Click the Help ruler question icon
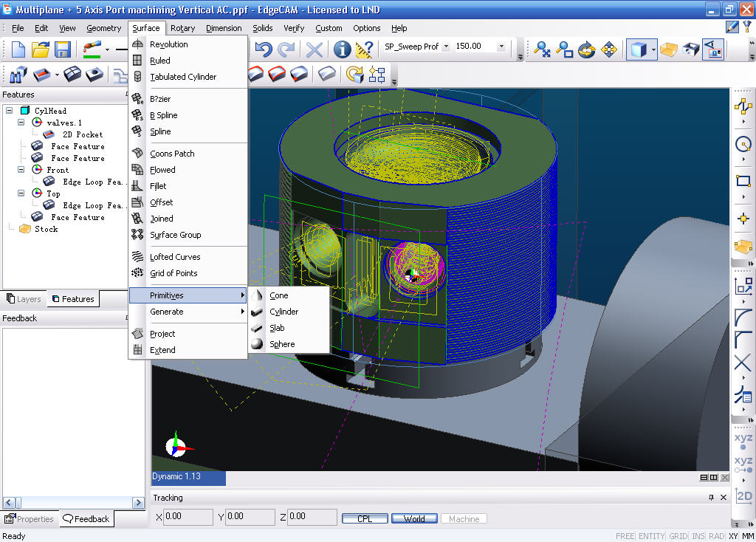 [364, 49]
